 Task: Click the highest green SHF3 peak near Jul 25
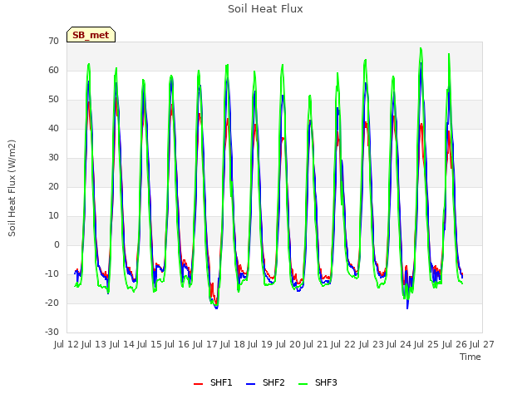click(421, 48)
